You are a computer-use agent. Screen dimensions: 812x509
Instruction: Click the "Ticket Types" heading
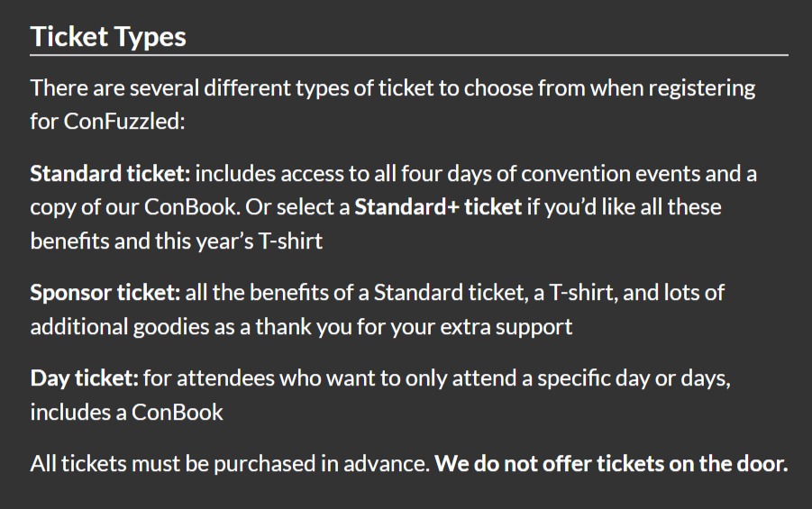point(108,37)
